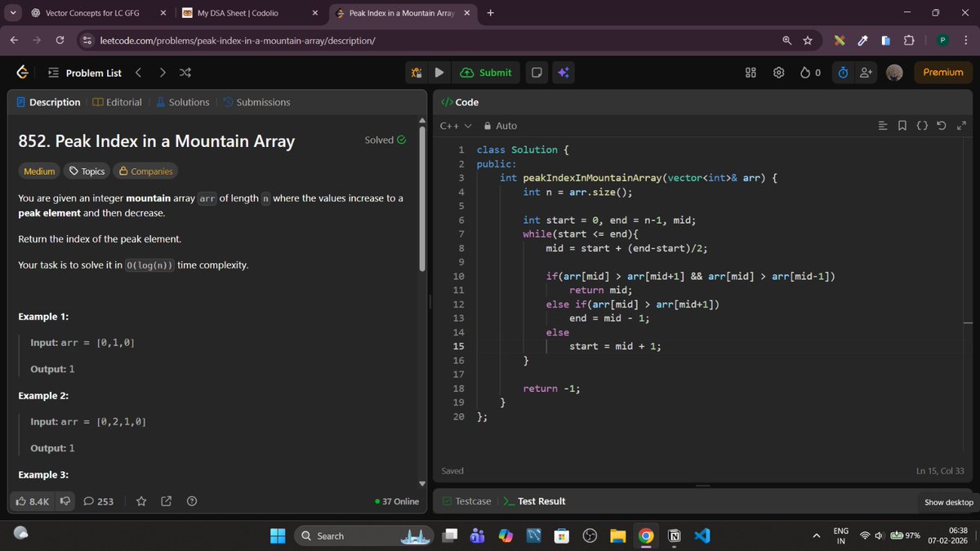Click the LeetCode logo icon
The width and height of the screenshot is (980, 551).
[x=24, y=73]
